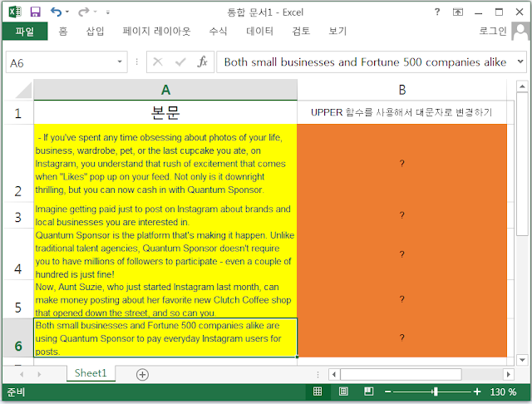Click the user account avatar icon
This screenshot has width=532, height=404.
520,32
